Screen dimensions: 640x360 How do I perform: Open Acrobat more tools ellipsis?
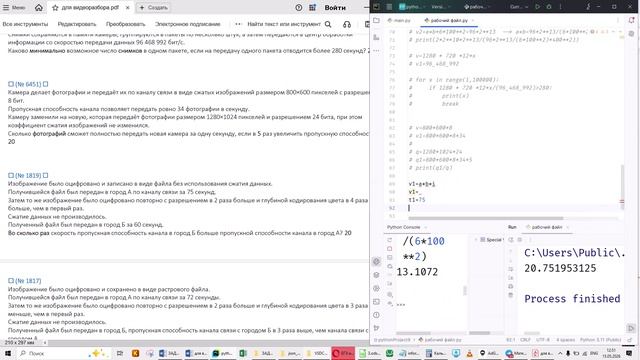[238, 24]
